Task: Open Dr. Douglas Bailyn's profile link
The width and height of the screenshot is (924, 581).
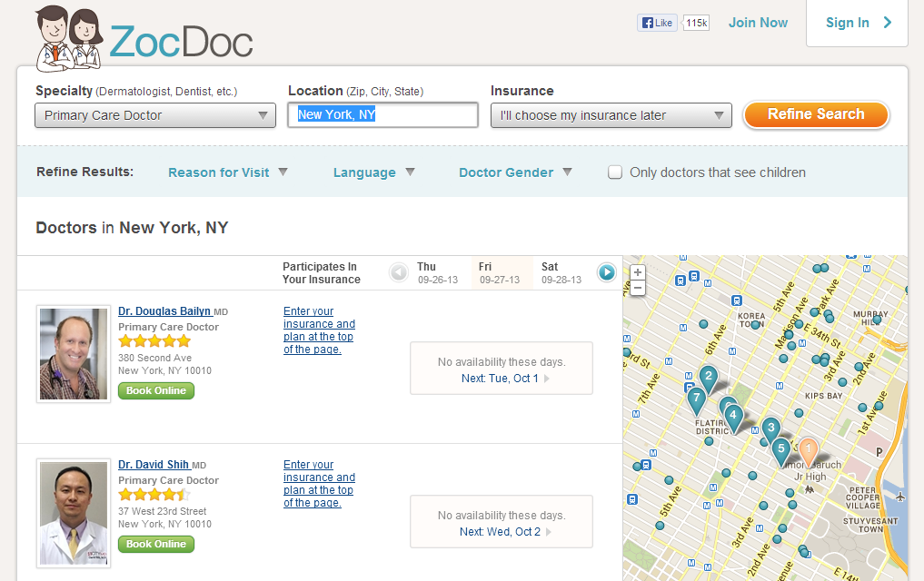Action: (x=165, y=311)
